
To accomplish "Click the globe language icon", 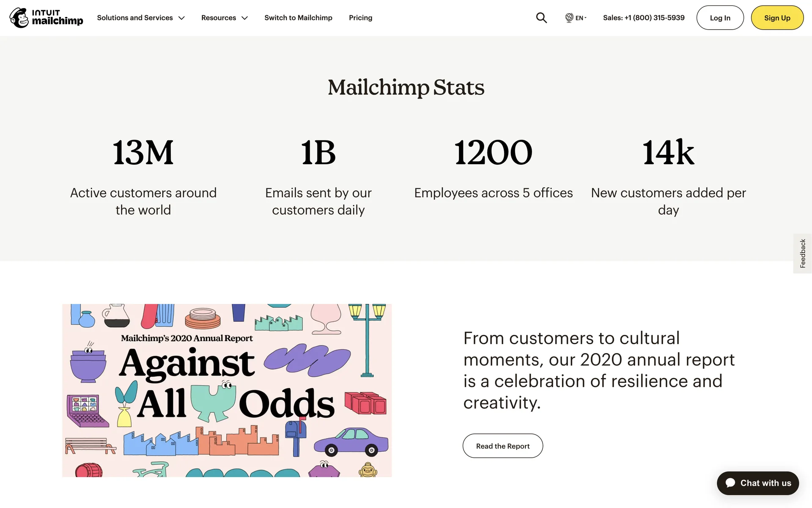I will [x=569, y=18].
